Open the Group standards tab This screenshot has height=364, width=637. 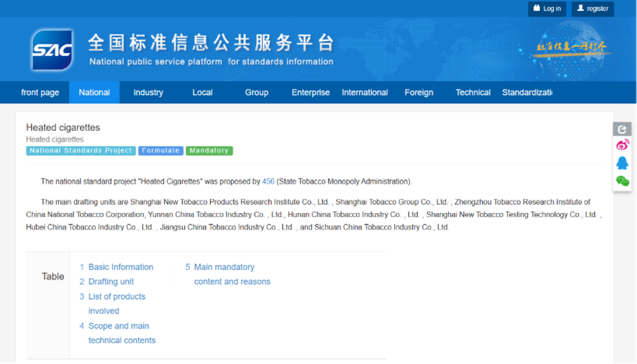click(x=256, y=93)
